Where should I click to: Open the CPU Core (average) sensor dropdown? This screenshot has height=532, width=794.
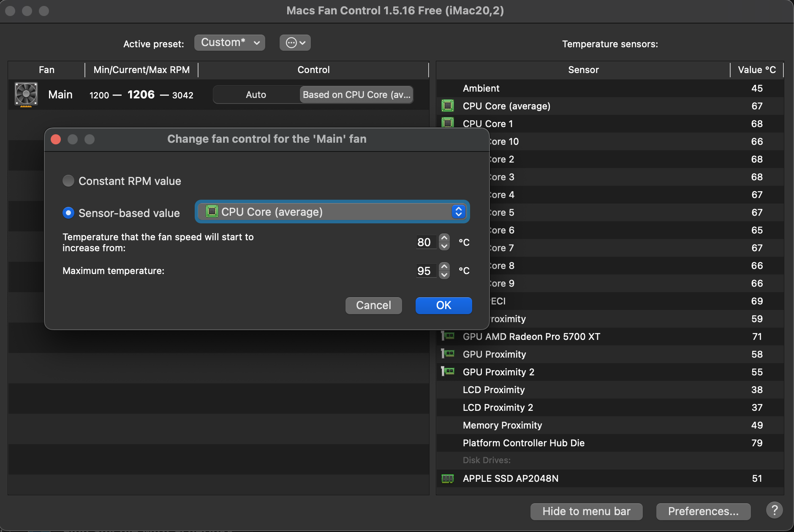pos(332,212)
